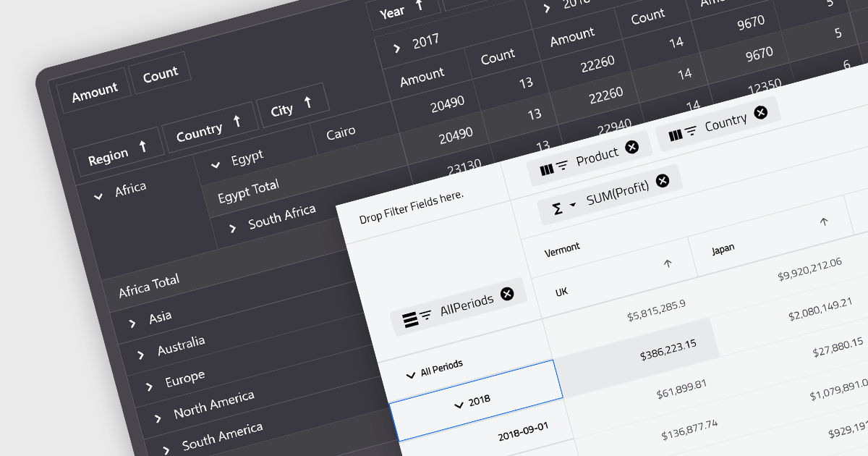Remove the AllPeriods row field chip
The width and height of the screenshot is (868, 456).
507,293
